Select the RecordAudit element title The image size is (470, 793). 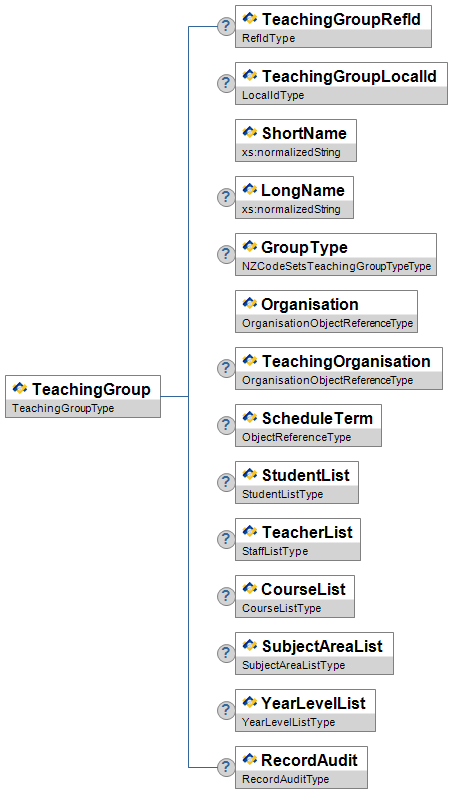pyautogui.click(x=309, y=760)
